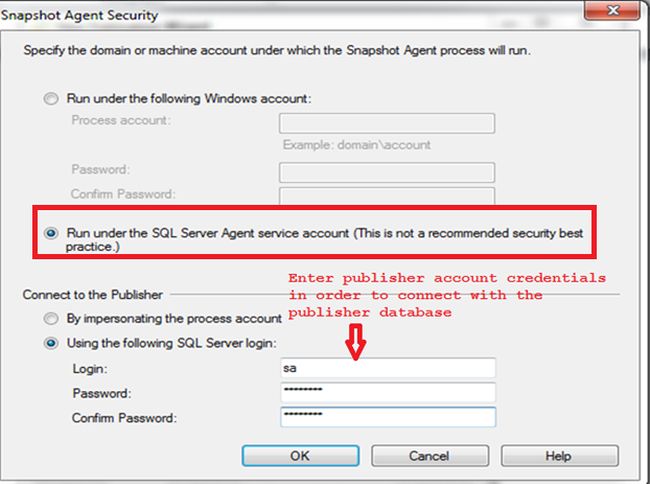This screenshot has height=484, width=650.
Task: Pick 'Using the following SQL Server login'
Action: click(50, 342)
